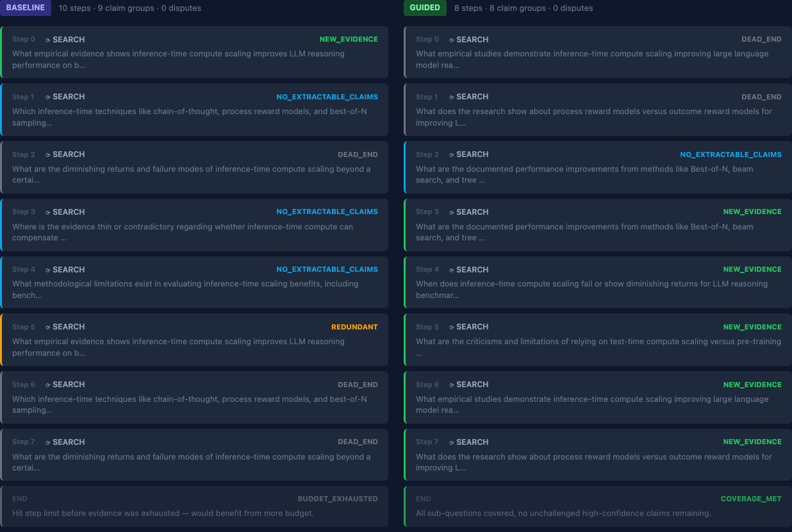Click DEAD_END status on Baseline Step 2
The width and height of the screenshot is (792, 532).
[358, 154]
